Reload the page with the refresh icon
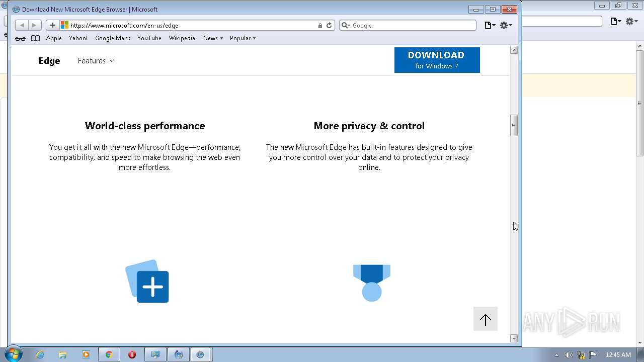This screenshot has height=362, width=644. pyautogui.click(x=329, y=25)
